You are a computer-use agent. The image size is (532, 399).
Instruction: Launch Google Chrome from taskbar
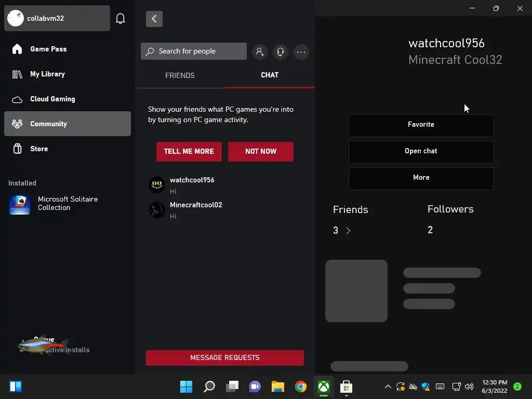click(x=301, y=387)
